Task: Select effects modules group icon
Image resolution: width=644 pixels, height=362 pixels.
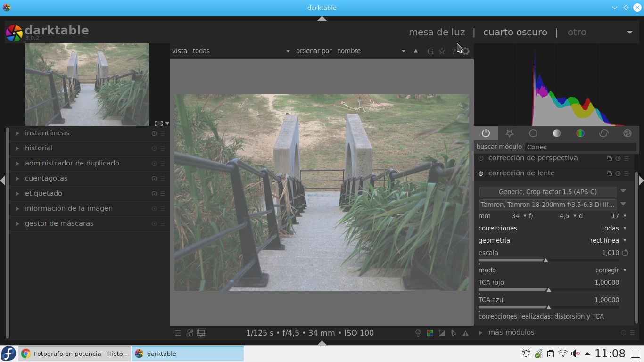Action: (627, 133)
